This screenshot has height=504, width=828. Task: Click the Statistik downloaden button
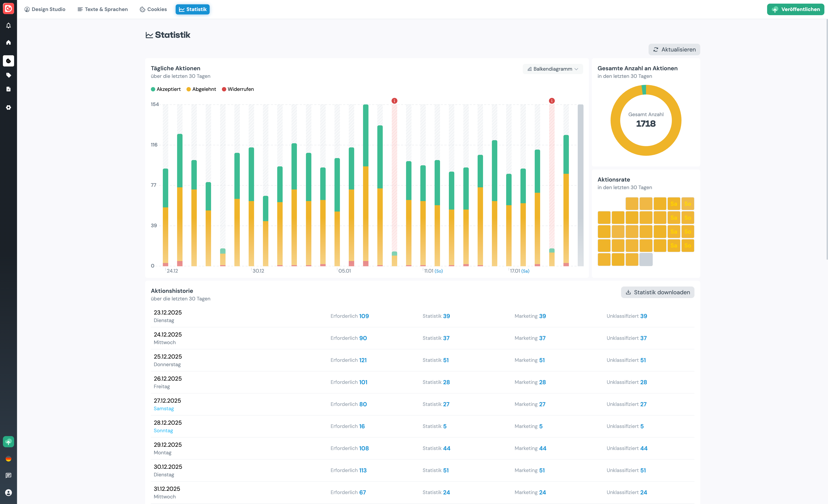[657, 292]
